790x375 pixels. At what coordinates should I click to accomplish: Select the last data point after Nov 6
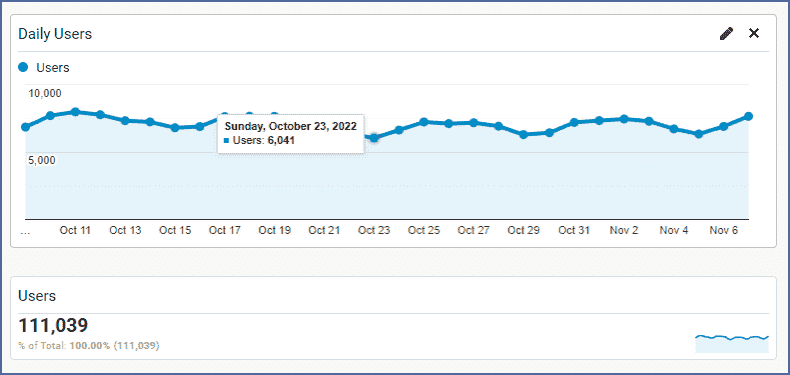(x=748, y=116)
